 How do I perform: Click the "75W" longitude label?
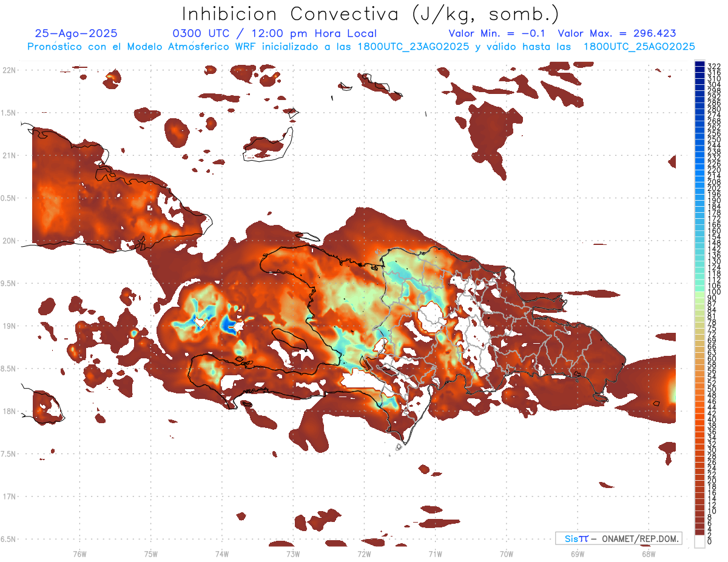(x=150, y=554)
